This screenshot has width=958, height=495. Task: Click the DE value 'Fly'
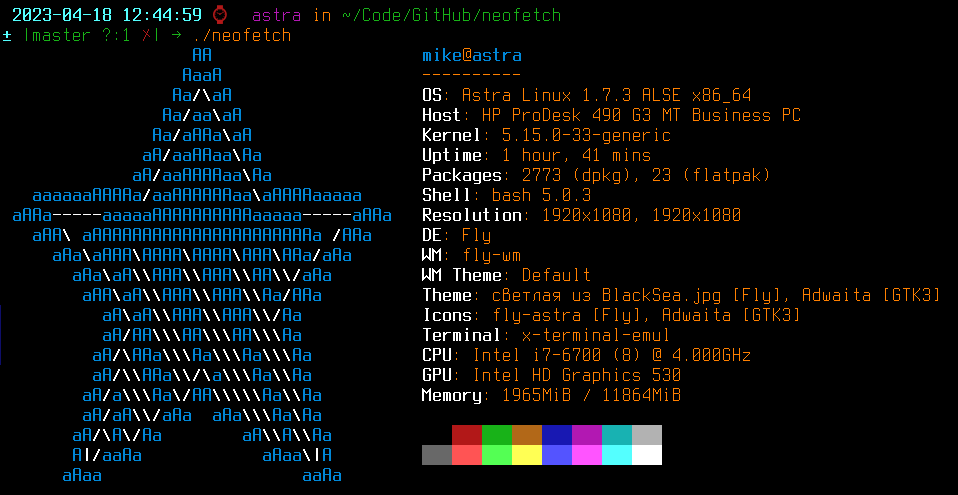(x=477, y=235)
